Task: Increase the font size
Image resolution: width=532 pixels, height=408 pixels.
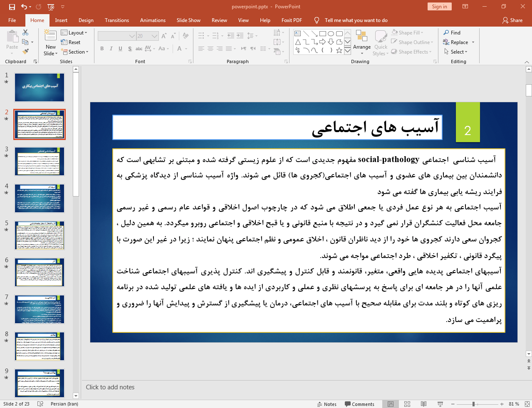Action: (x=164, y=36)
